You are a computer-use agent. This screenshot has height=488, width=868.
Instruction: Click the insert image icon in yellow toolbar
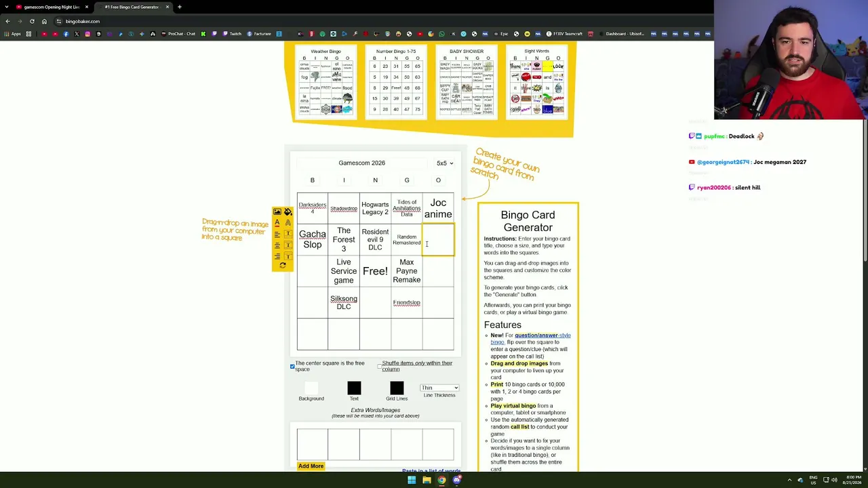(x=277, y=212)
